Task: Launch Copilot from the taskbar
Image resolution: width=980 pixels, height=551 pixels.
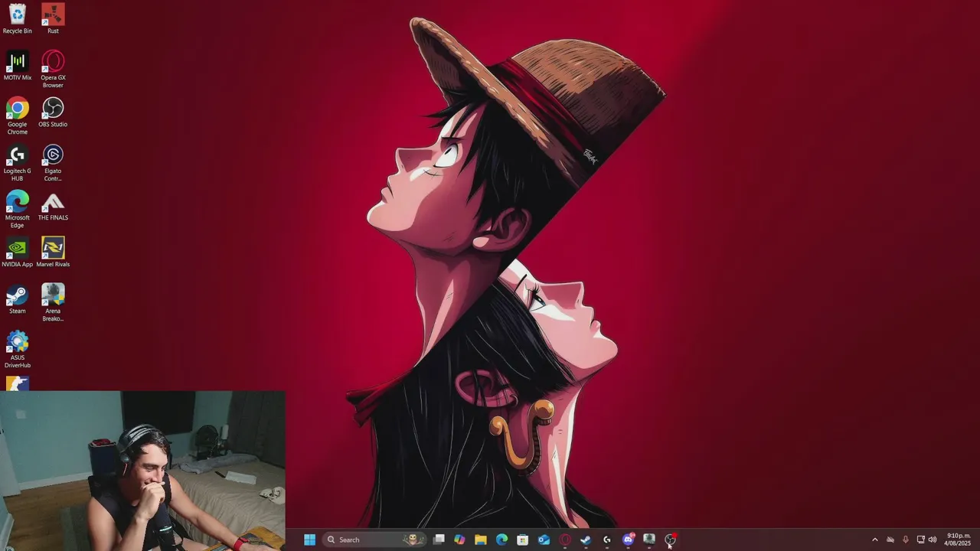Action: tap(459, 540)
